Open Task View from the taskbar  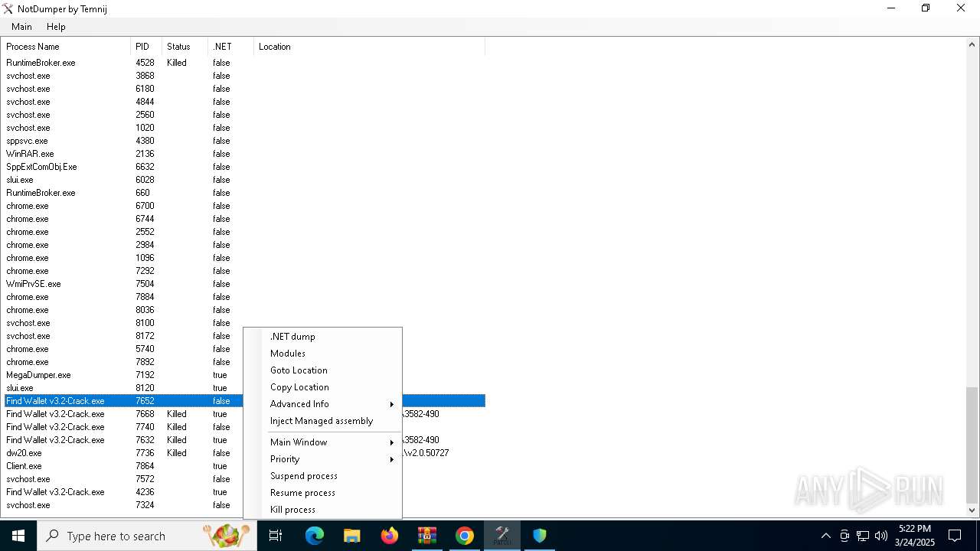tap(276, 536)
